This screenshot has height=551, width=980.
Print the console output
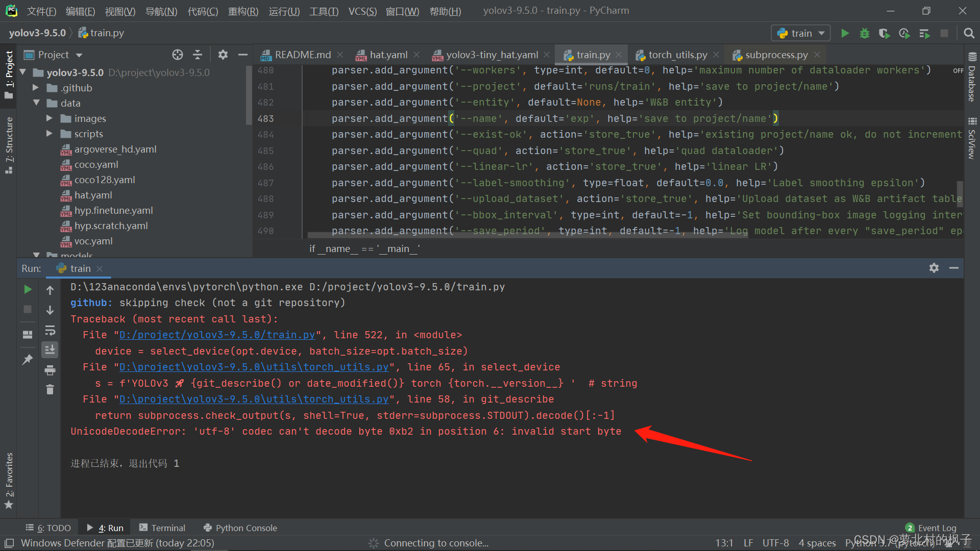pos(50,370)
